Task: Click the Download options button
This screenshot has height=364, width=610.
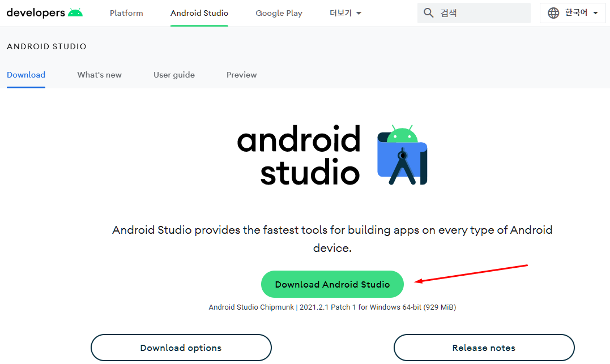Action: point(181,348)
